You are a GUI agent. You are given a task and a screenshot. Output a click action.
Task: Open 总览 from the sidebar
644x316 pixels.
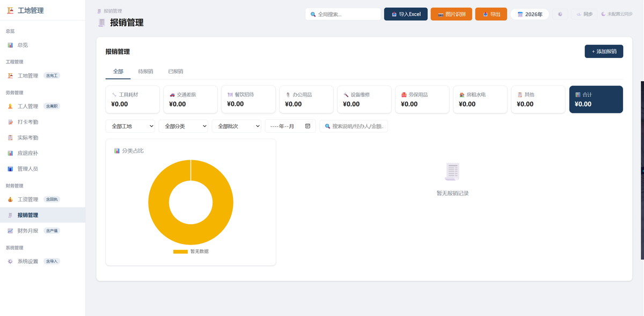(42, 45)
